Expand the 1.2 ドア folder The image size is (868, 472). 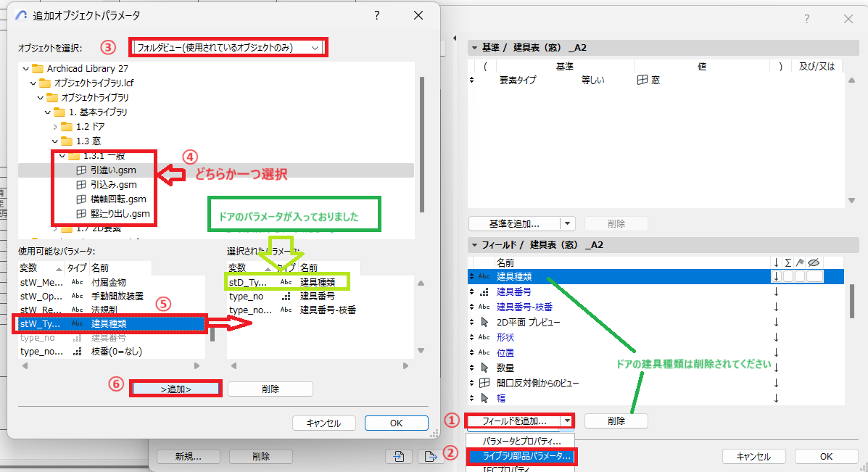tap(55, 127)
